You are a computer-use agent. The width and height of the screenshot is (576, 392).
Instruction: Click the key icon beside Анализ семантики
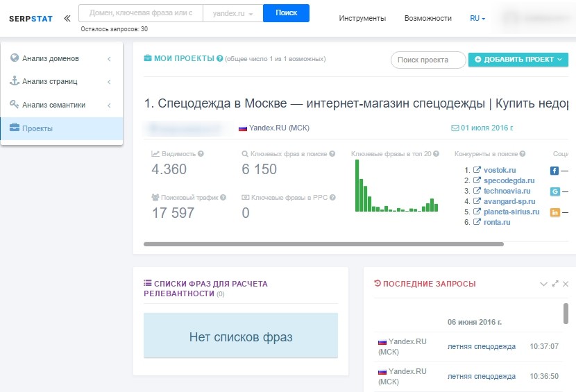click(x=14, y=104)
